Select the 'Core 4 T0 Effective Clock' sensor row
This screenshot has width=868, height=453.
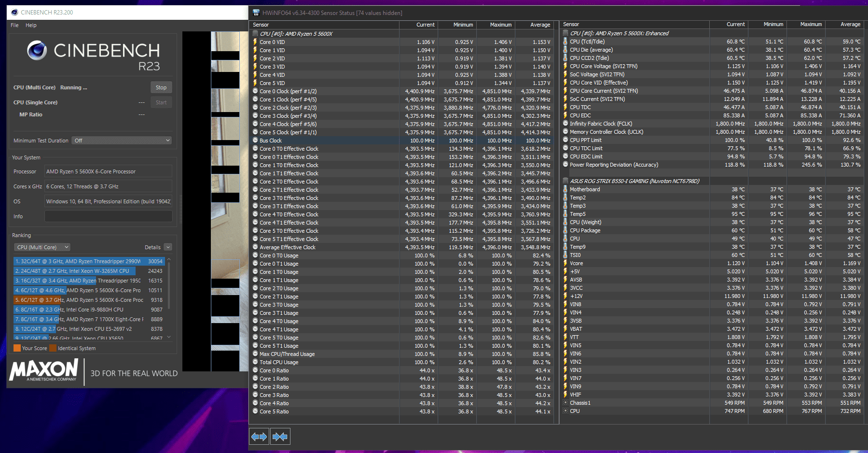(402, 214)
